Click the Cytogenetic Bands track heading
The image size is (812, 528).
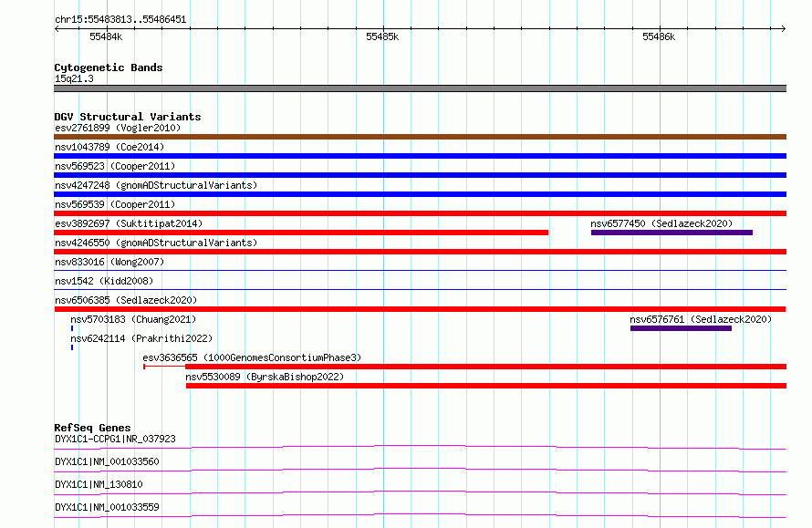click(x=109, y=67)
